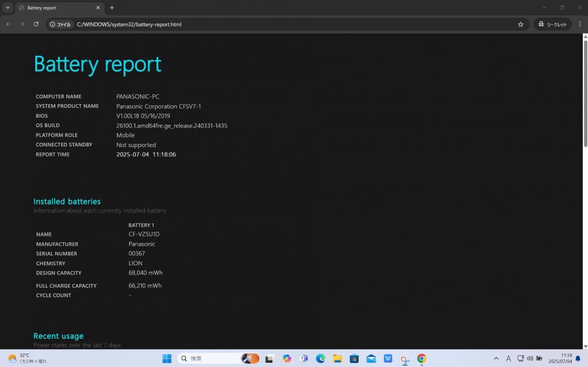588x367 pixels.
Task: Open Task View from taskbar
Action: tap(269, 359)
